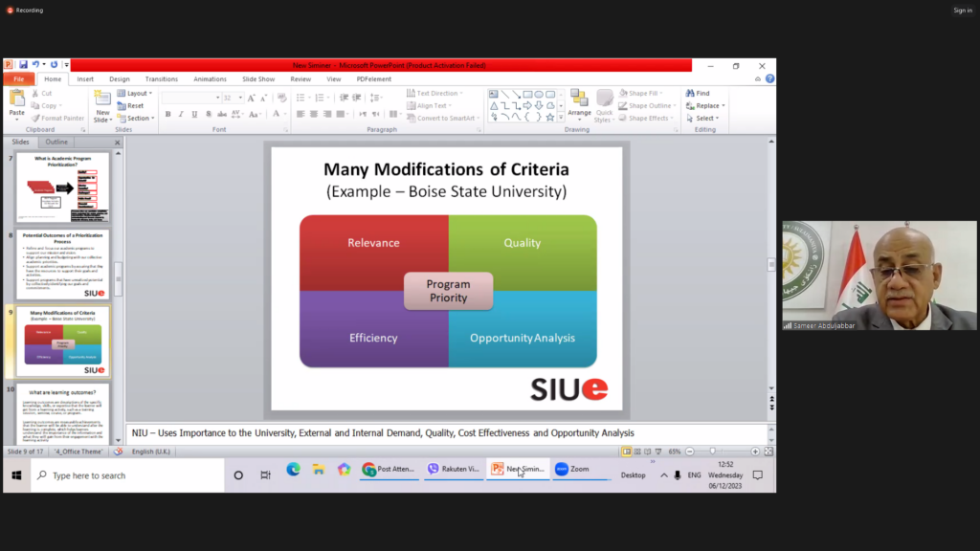
Task: Center the text
Action: click(314, 115)
